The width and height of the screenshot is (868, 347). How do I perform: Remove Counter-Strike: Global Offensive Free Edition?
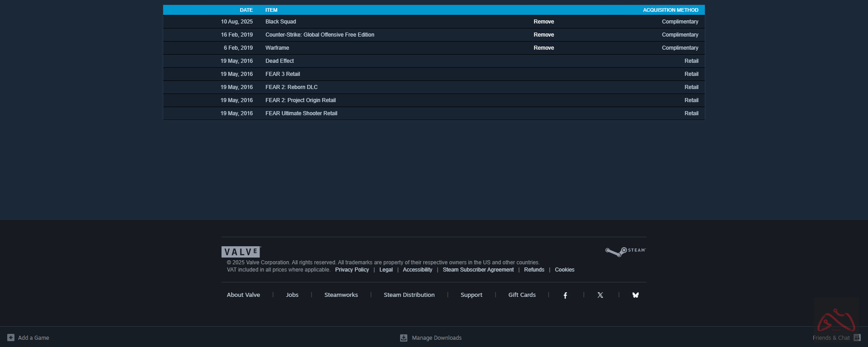(x=543, y=35)
